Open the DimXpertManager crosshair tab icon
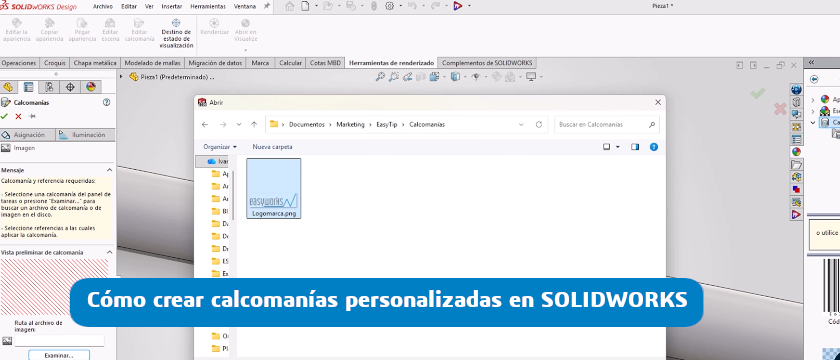840x360 pixels. tap(70, 87)
